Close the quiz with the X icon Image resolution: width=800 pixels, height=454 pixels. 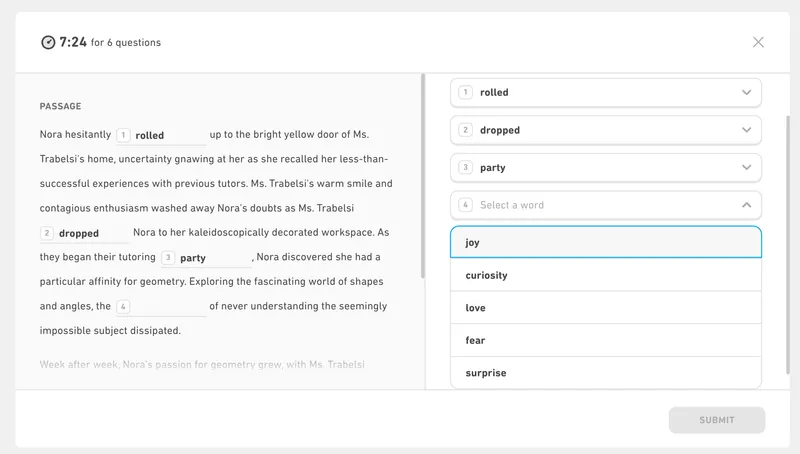coord(758,42)
